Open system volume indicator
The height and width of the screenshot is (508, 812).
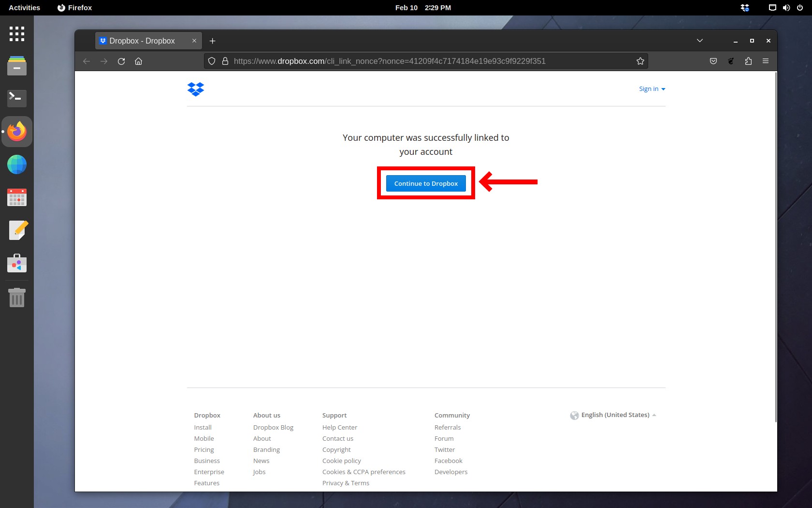click(x=786, y=8)
